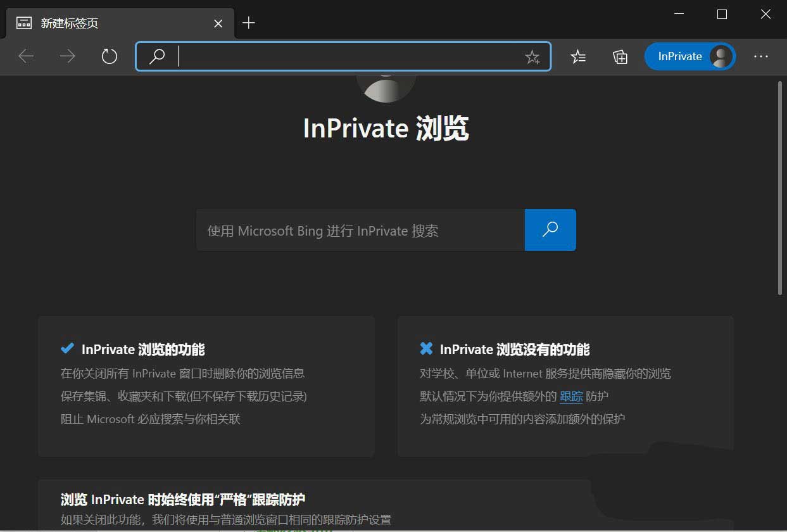Viewport: 787px width, 532px height.
Task: Click the search icon inside the address bar
Action: coord(156,56)
